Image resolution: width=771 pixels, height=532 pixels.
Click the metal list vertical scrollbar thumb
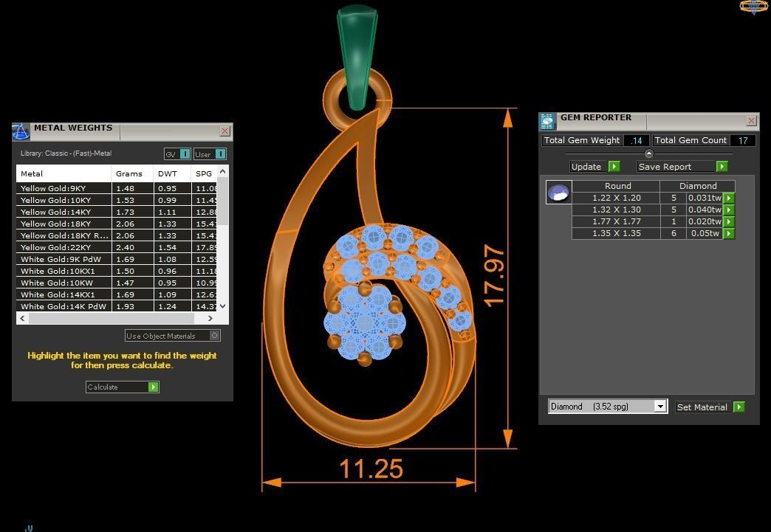[223, 201]
